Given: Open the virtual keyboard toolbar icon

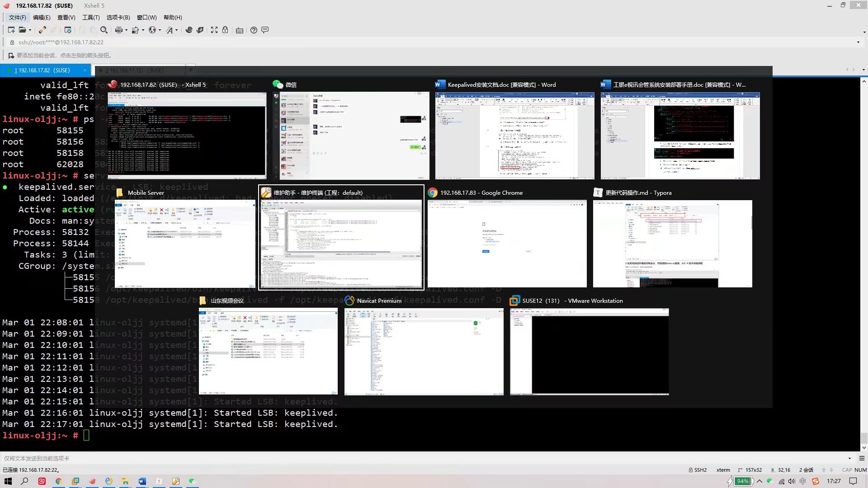Looking at the screenshot, I should [240, 30].
